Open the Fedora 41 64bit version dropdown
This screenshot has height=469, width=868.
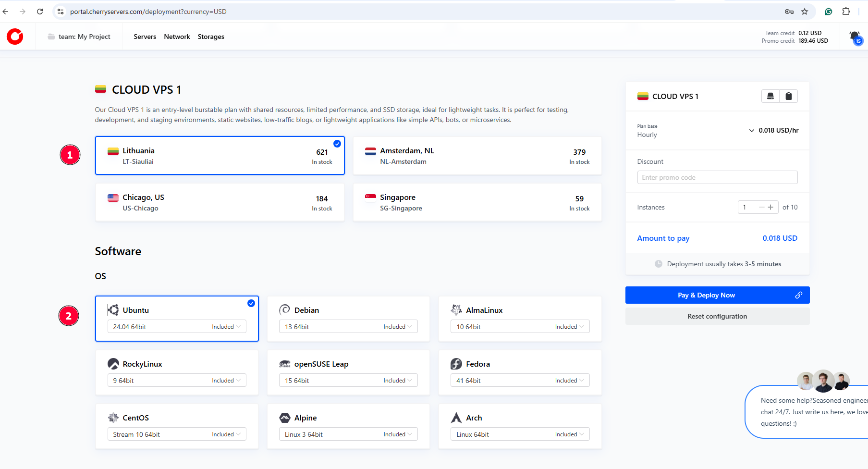(x=520, y=381)
